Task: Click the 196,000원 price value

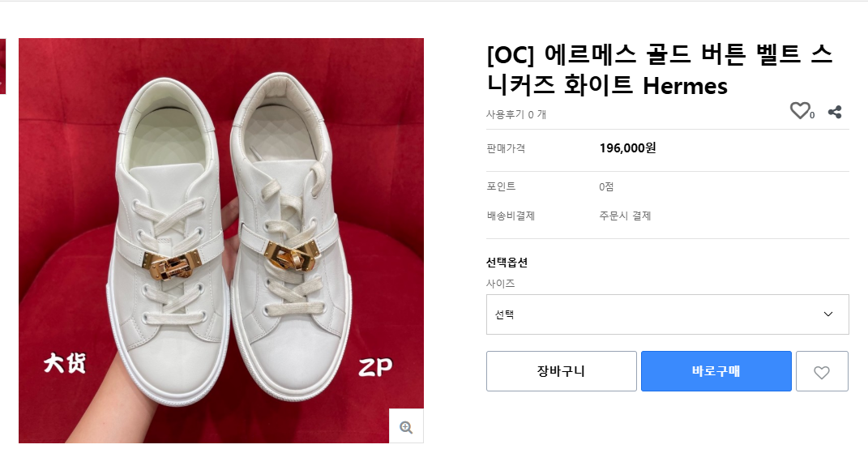Action: coord(627,148)
